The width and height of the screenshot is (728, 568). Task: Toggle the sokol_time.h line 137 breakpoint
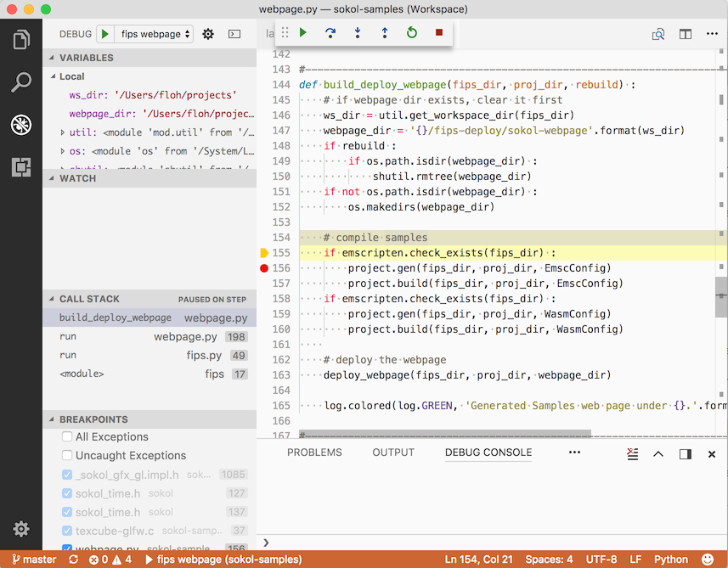tap(67, 512)
